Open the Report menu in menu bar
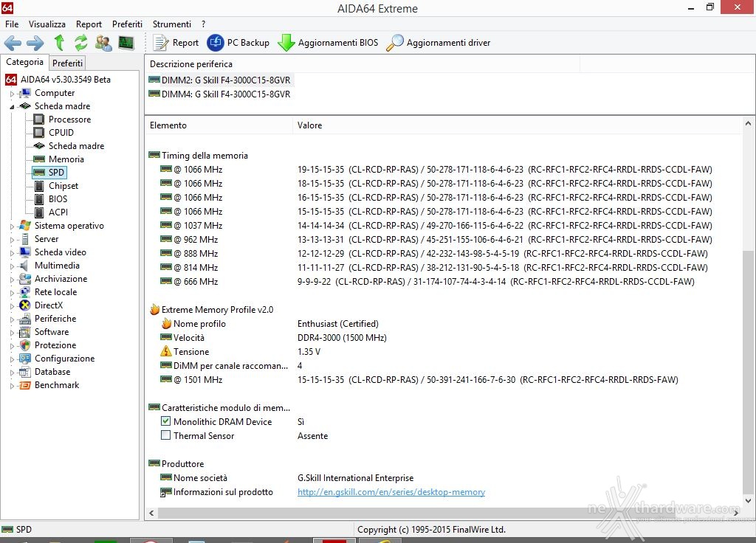The image size is (756, 543). click(89, 24)
